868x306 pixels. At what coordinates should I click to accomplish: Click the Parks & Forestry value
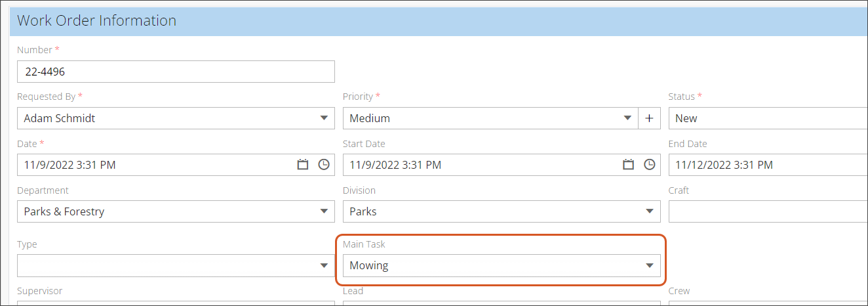pyautogui.click(x=64, y=211)
